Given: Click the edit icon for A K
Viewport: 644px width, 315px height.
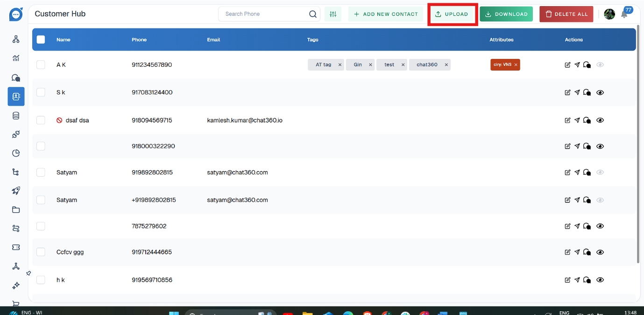Looking at the screenshot, I should pos(567,65).
